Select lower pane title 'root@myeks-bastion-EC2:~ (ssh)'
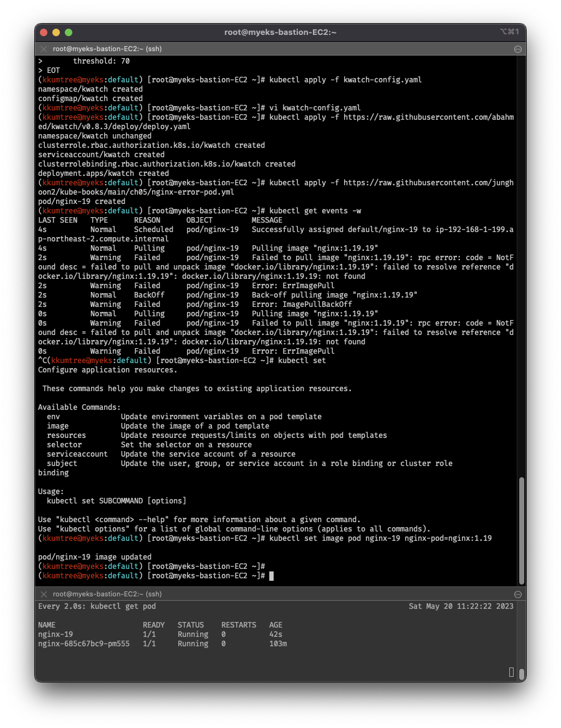 107,594
